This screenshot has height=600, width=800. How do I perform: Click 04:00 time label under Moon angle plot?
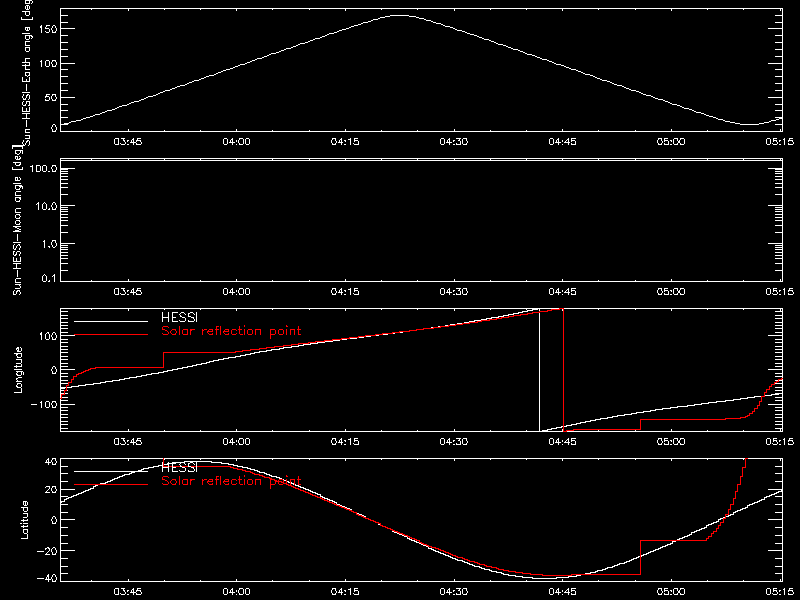point(237,292)
